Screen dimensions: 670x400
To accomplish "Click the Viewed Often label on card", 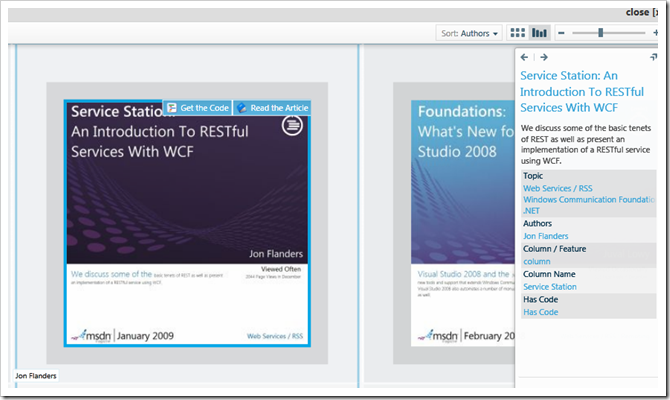I will point(281,269).
